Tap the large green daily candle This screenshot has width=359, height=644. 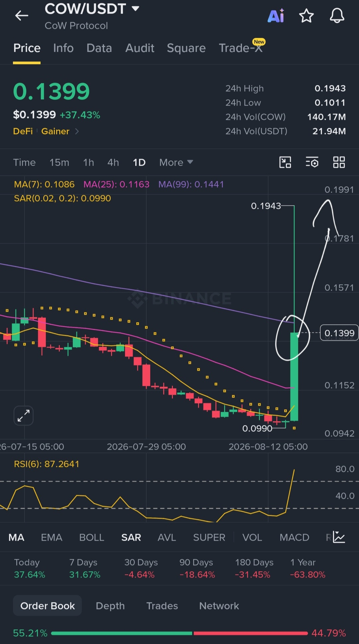294,377
